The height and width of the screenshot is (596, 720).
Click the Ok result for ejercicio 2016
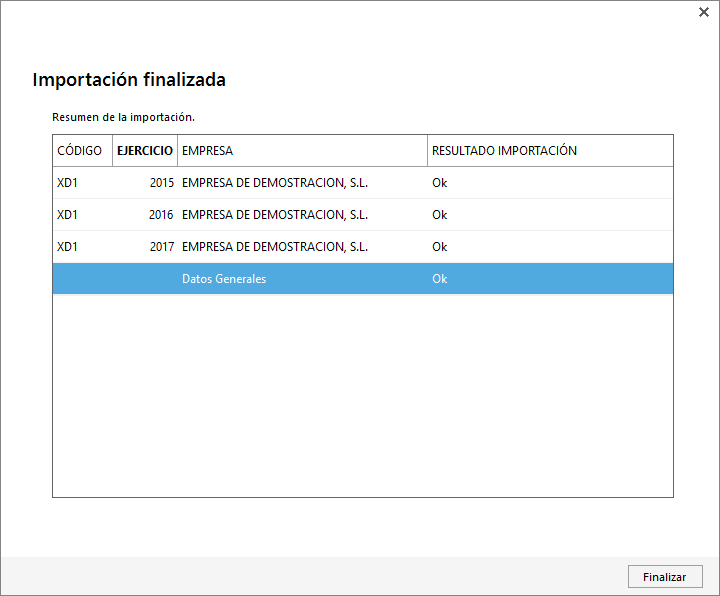pos(439,215)
